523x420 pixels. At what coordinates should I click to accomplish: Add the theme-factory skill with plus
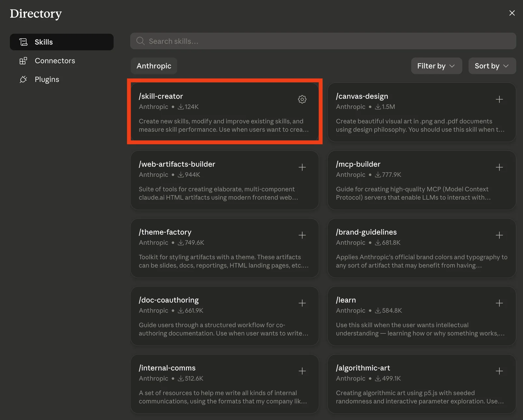tap(302, 235)
